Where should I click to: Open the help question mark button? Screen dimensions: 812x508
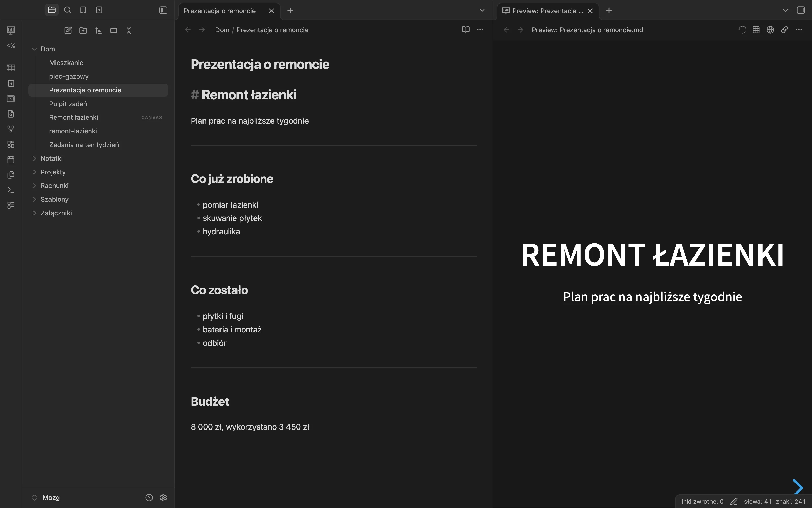(149, 498)
